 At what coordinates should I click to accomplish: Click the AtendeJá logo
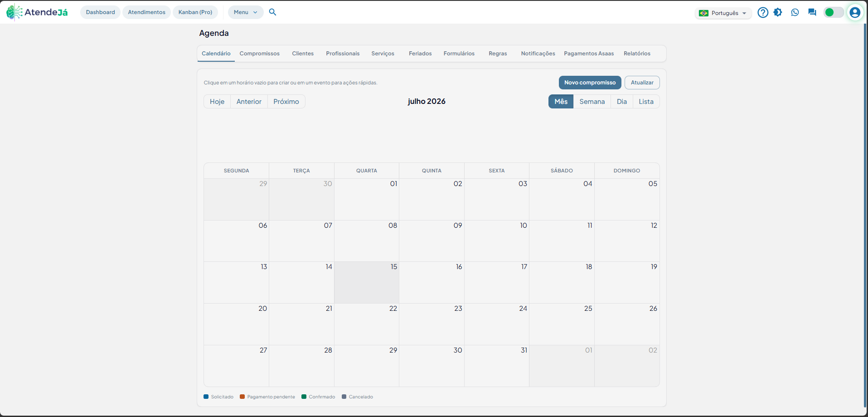pos(37,12)
